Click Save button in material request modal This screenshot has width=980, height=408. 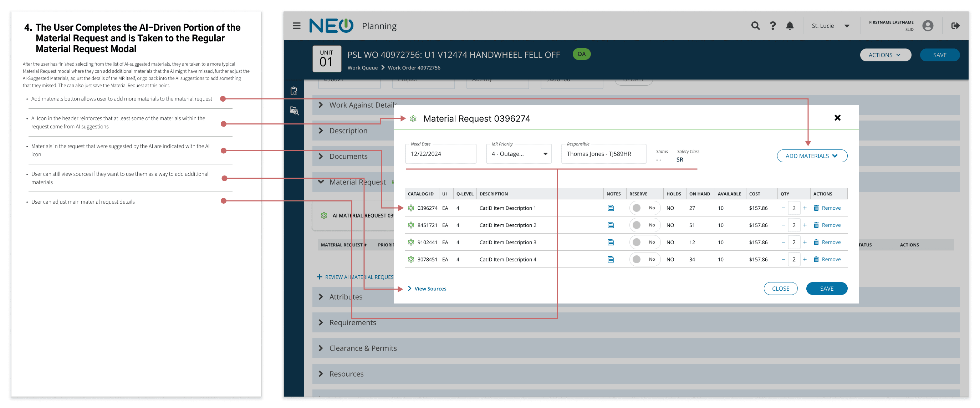click(x=826, y=289)
